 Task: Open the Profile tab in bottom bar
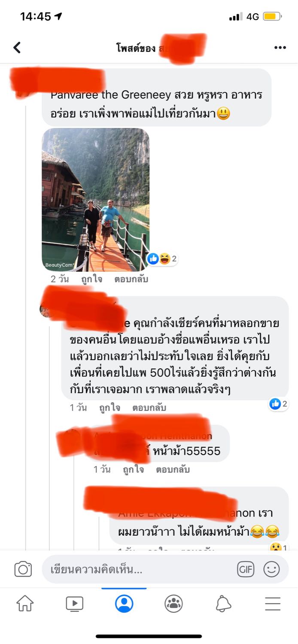coord(124,604)
